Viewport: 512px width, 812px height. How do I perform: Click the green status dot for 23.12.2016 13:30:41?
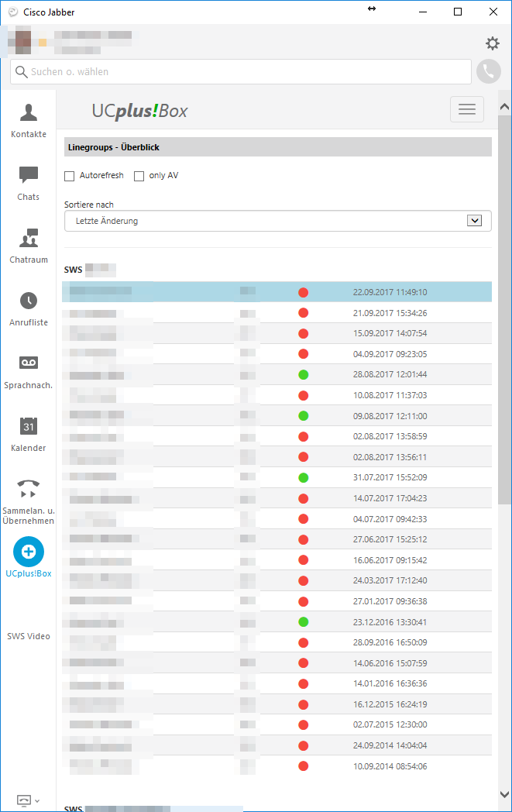coord(304,622)
